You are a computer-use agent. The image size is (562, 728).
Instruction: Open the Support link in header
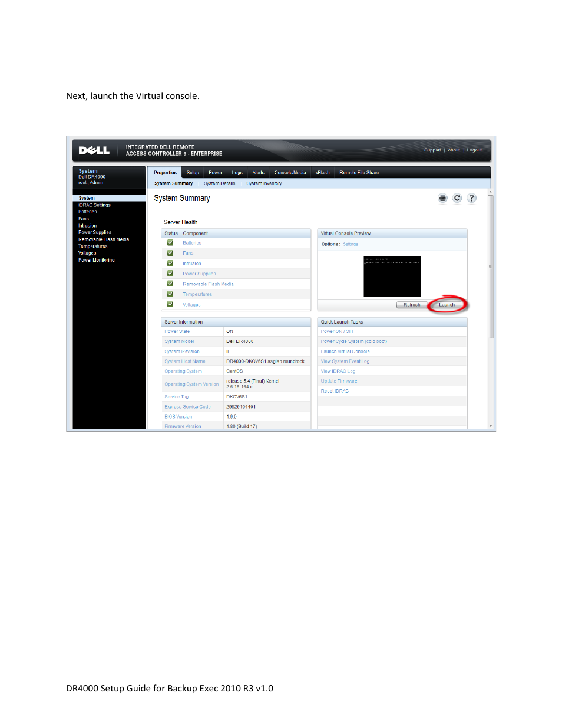(432, 150)
